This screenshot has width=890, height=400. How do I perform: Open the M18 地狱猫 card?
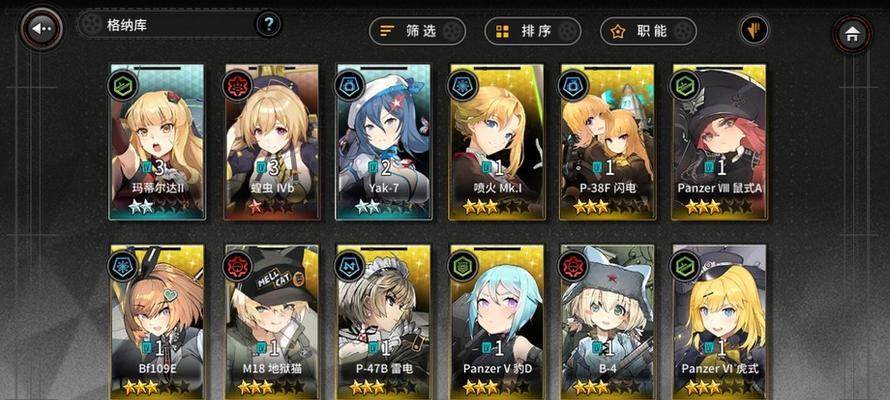(x=272, y=321)
